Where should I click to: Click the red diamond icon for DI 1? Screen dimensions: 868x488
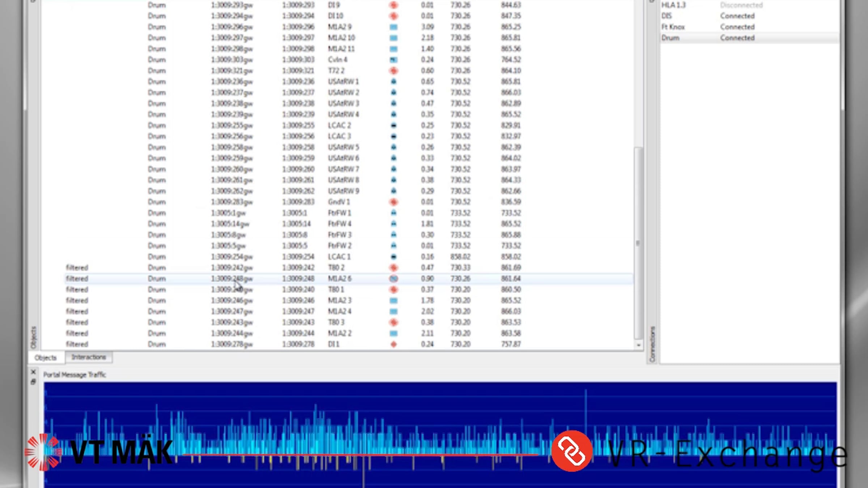(393, 344)
